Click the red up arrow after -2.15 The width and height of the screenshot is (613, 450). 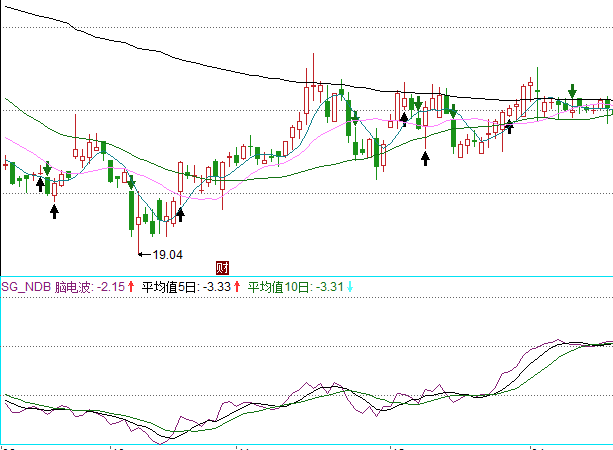coord(131,287)
